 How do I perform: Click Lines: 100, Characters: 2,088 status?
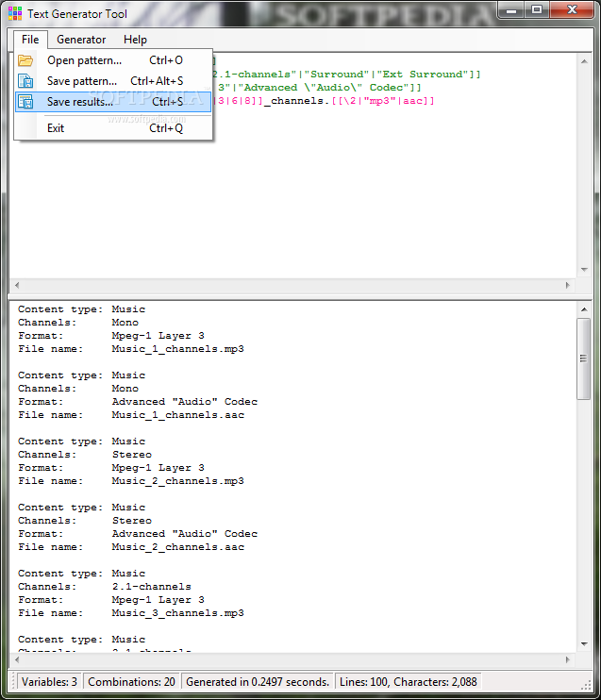coord(409,682)
